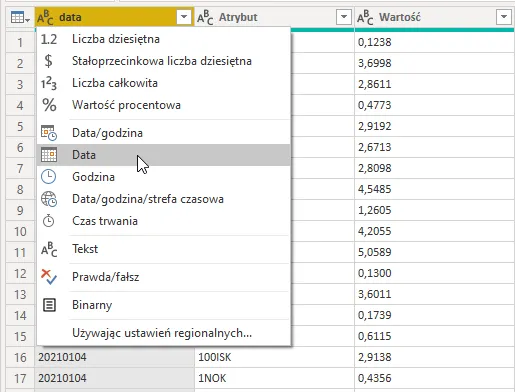Click the value 0,4773
The image size is (515, 392).
point(375,105)
